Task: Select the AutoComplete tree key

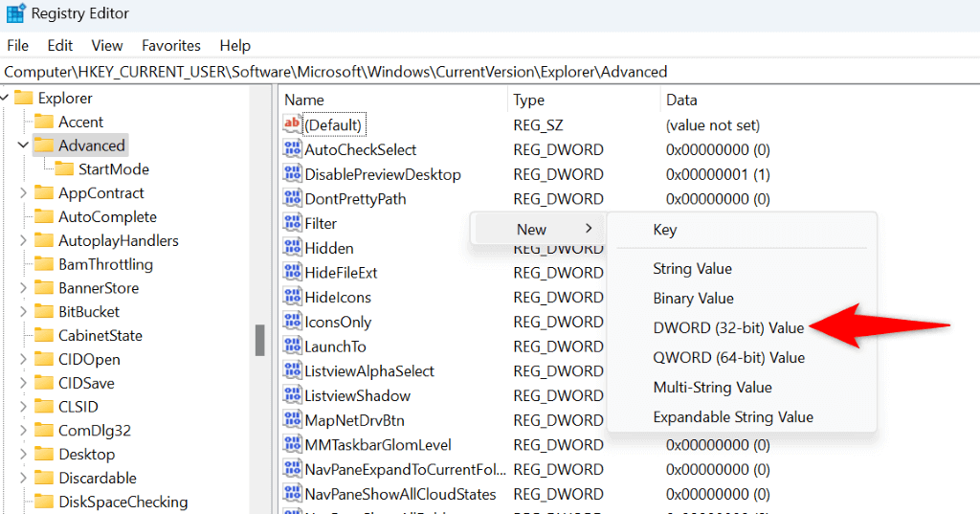Action: [107, 217]
